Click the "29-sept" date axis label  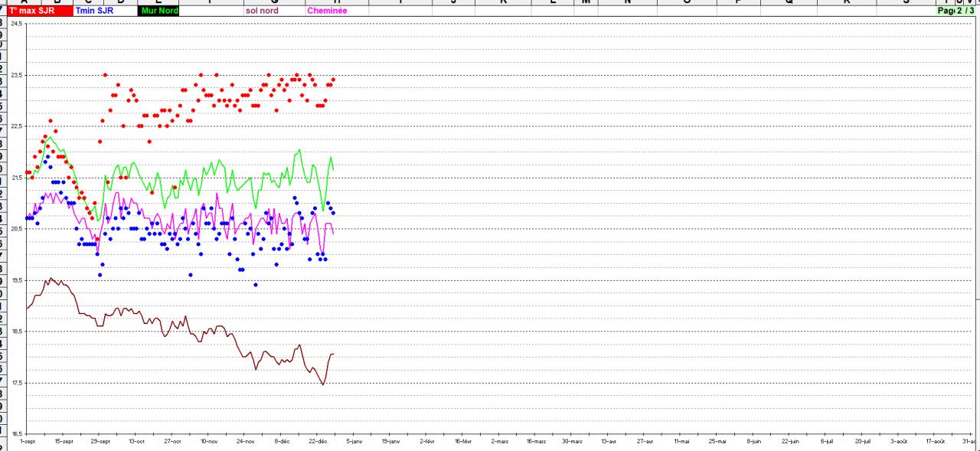100,442
